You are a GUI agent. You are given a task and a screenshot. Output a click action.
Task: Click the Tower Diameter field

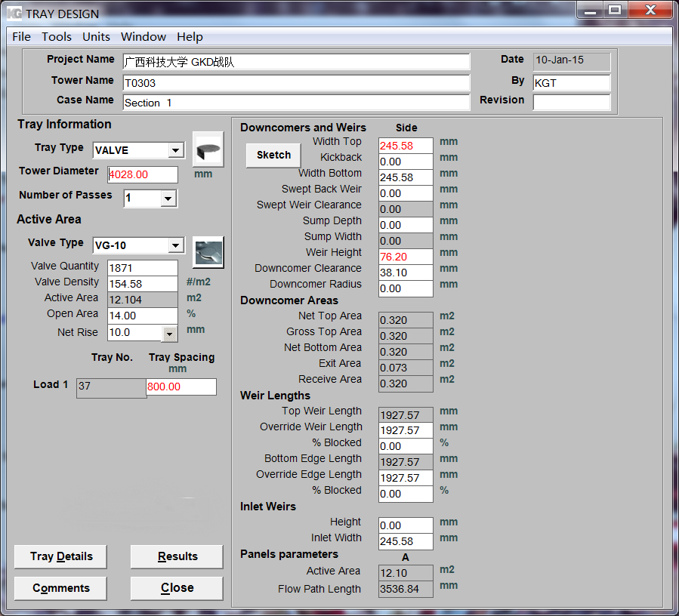pyautogui.click(x=143, y=174)
